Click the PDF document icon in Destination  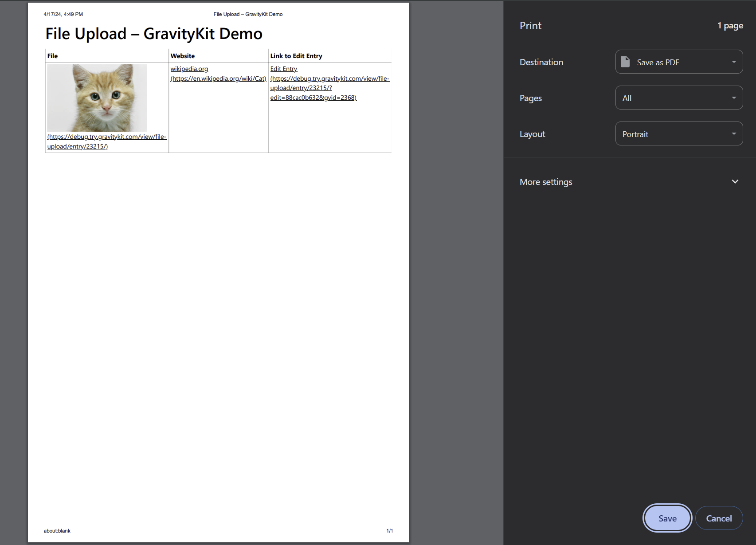[x=625, y=62]
